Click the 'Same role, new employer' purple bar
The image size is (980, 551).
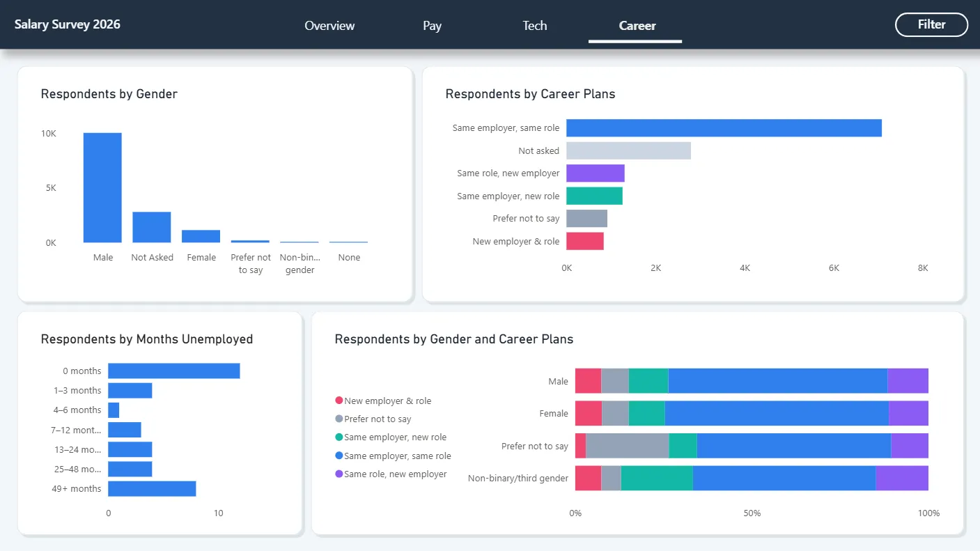[596, 173]
